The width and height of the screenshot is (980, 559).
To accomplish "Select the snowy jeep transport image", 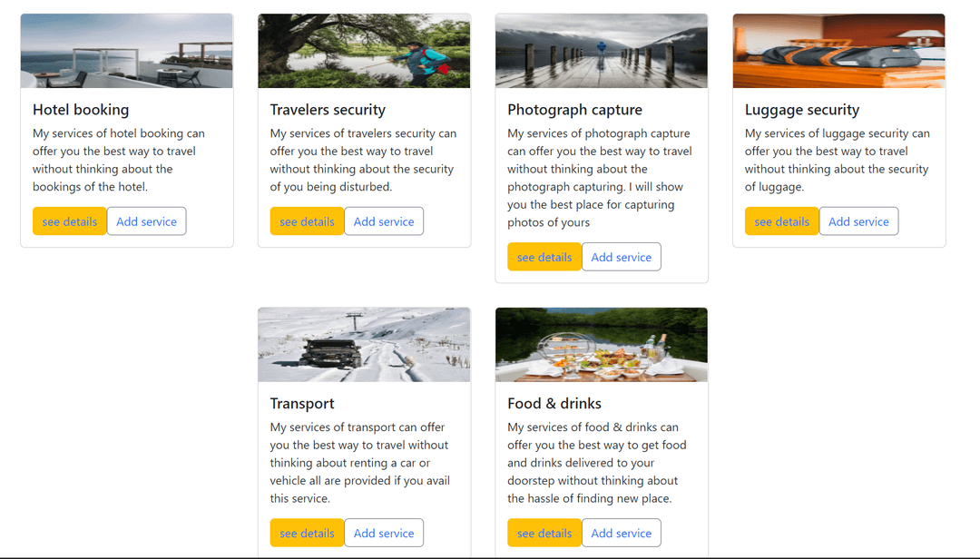I will [x=364, y=345].
